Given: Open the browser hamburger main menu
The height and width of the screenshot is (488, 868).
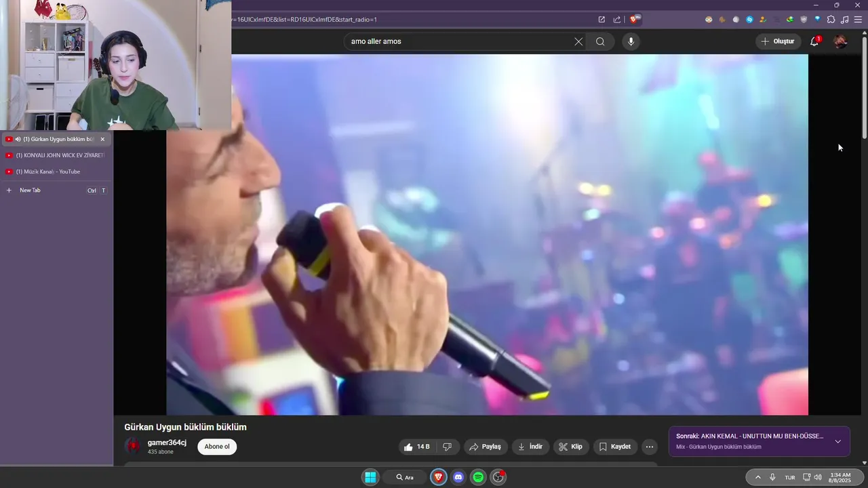Looking at the screenshot, I should click(858, 20).
